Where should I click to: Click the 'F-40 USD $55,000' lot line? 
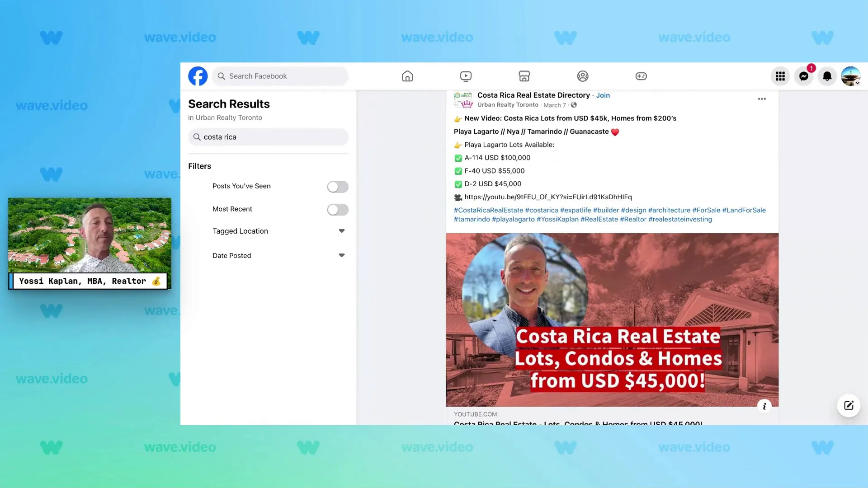coord(495,171)
